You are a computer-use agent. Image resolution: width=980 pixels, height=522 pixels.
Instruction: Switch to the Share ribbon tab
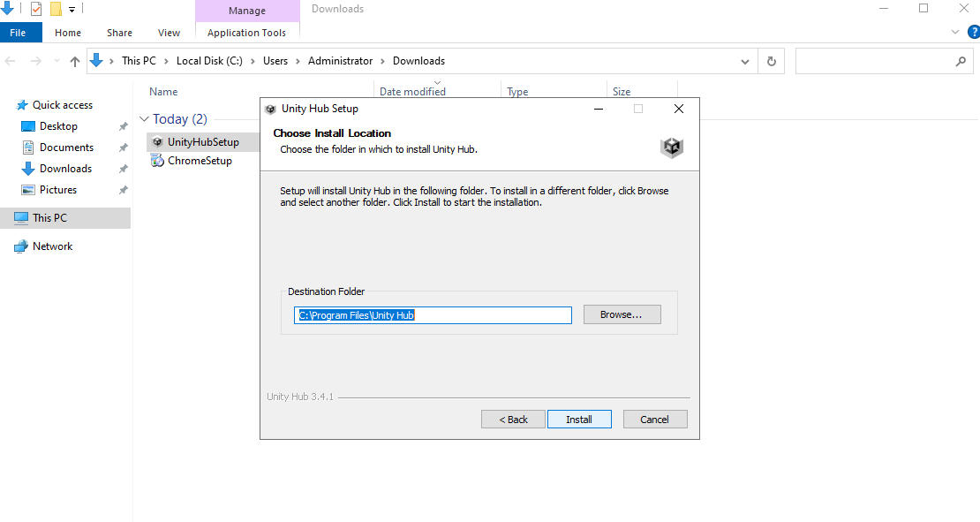[x=119, y=33]
